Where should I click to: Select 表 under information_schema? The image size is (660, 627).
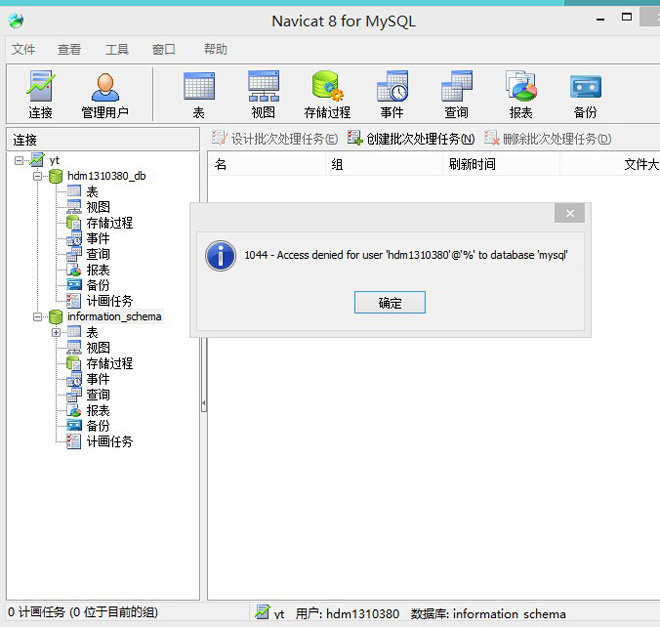92,332
